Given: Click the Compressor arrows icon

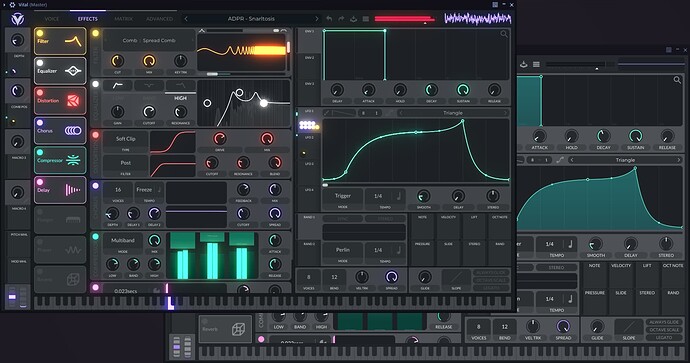Looking at the screenshot, I should 73,160.
